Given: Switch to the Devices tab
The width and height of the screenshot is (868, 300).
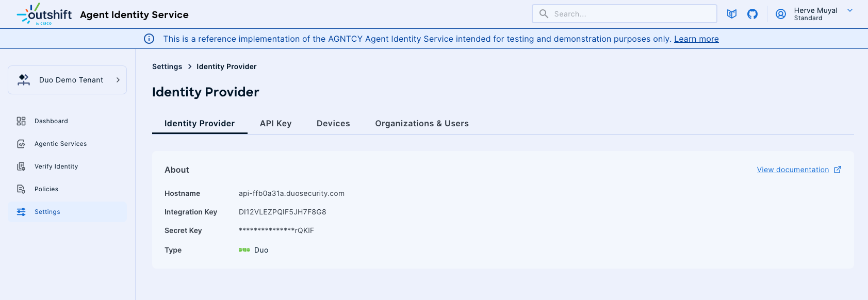Looking at the screenshot, I should (x=333, y=124).
